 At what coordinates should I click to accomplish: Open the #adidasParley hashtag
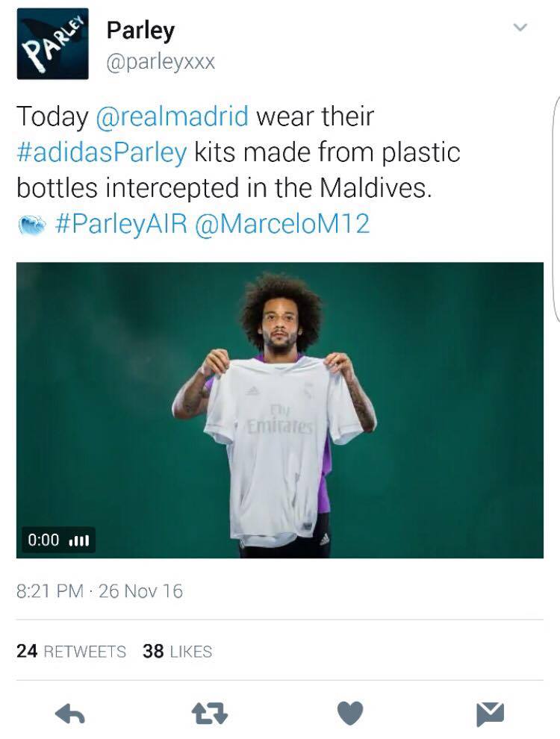pyautogui.click(x=102, y=152)
